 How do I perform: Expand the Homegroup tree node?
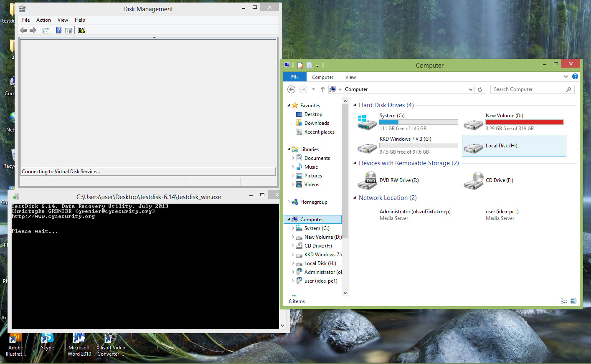(289, 202)
